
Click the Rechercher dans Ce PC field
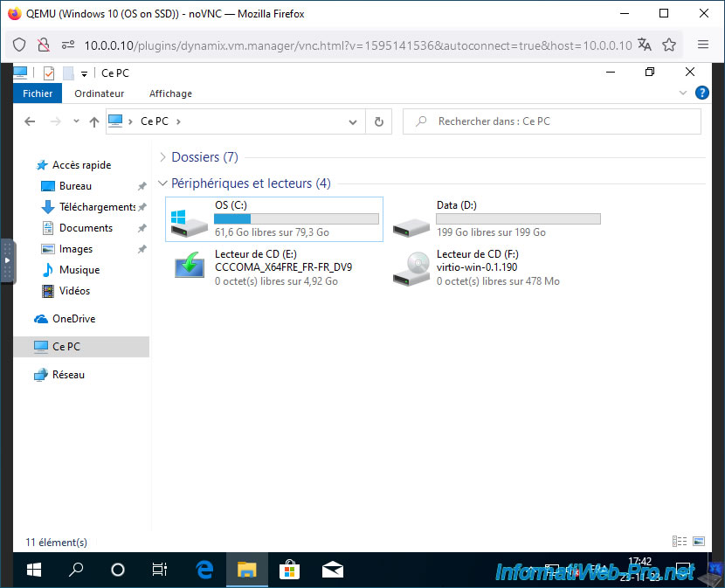(551, 121)
